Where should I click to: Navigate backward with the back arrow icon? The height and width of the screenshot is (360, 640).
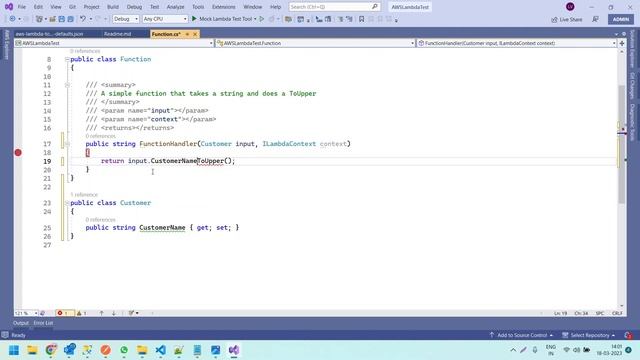[13, 19]
